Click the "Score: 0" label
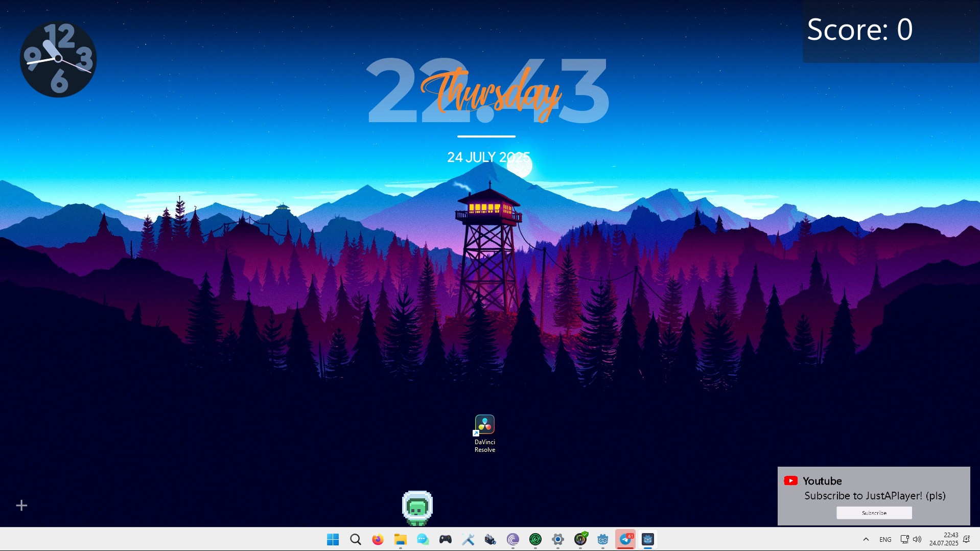Viewport: 980px width, 551px height. click(x=859, y=30)
